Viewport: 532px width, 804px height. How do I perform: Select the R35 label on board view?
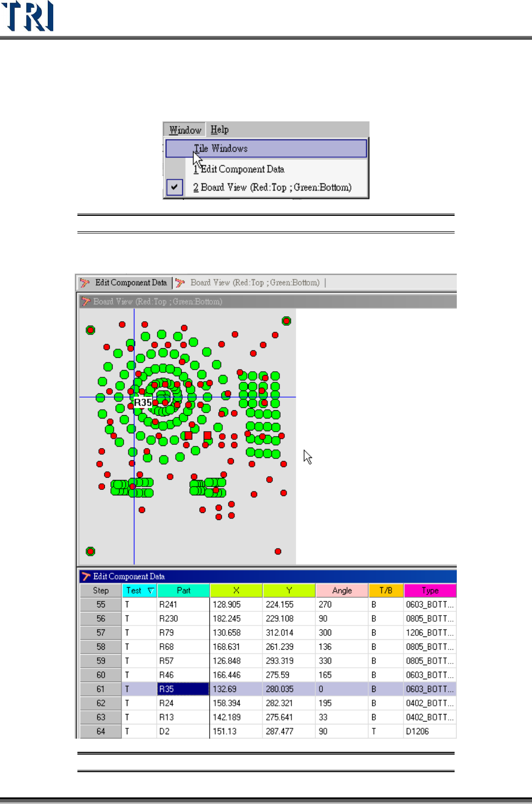click(143, 403)
